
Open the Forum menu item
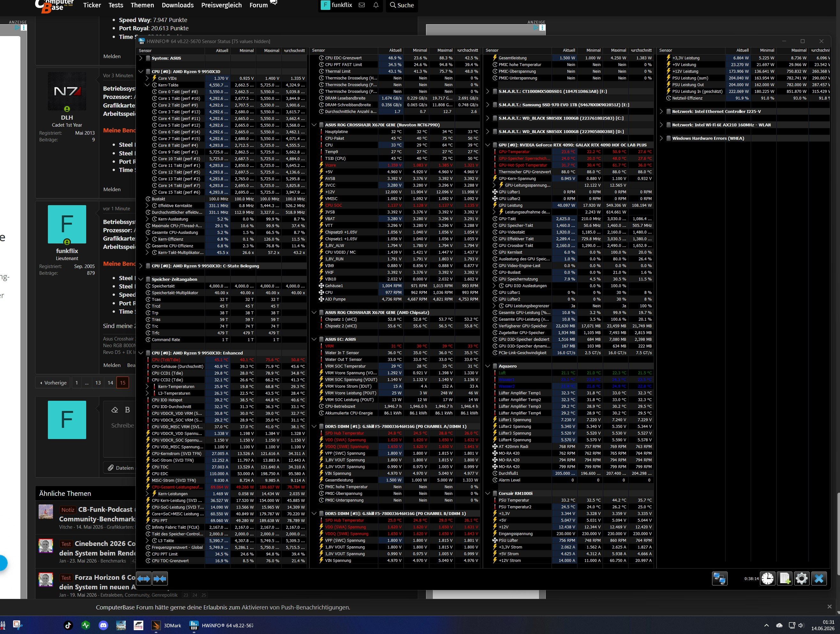point(259,5)
